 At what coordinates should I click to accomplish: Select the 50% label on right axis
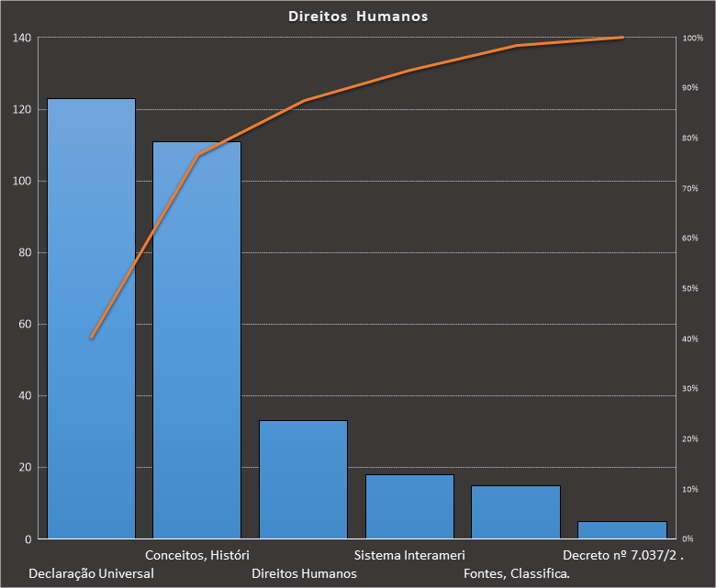click(690, 289)
